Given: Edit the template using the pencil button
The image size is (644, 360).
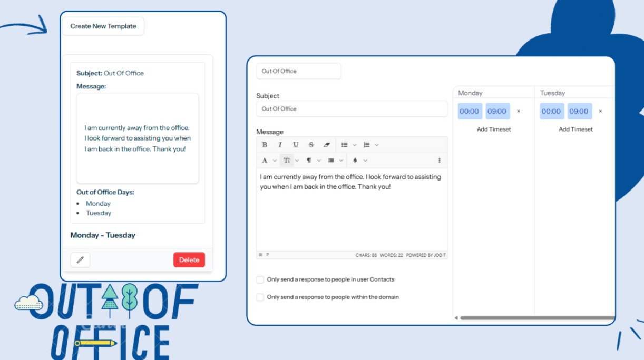Looking at the screenshot, I should tap(80, 259).
